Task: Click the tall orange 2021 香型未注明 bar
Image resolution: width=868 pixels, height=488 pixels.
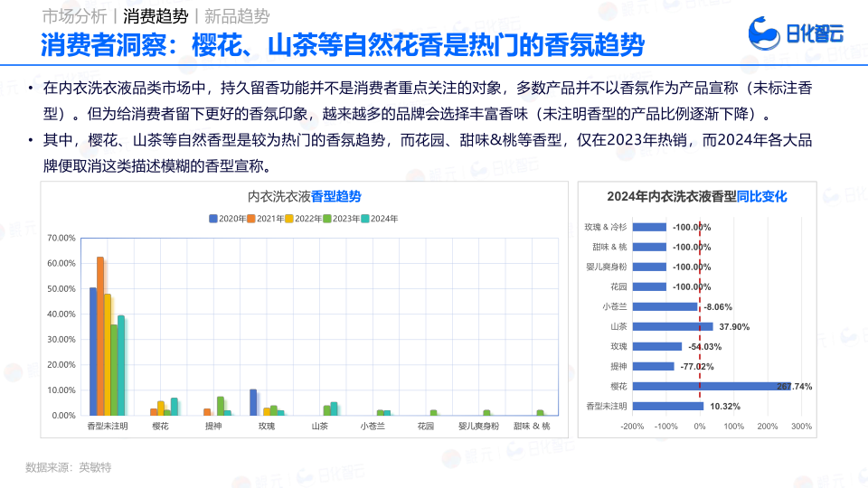Action: (x=100, y=336)
